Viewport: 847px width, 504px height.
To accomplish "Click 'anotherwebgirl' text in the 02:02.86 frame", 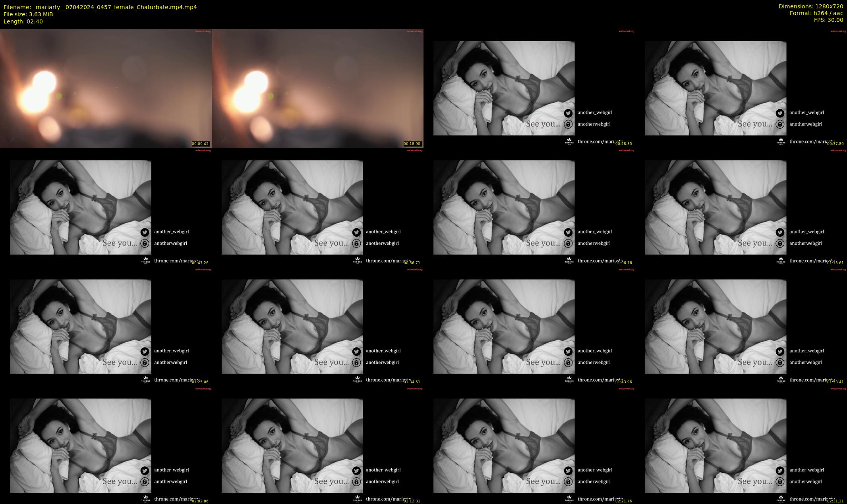I will pos(170,481).
